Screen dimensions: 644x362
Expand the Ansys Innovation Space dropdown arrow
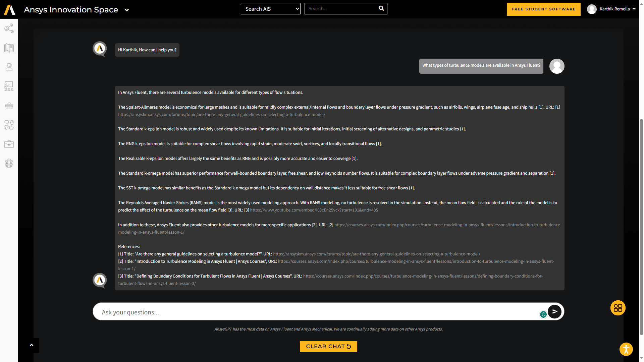tap(127, 10)
